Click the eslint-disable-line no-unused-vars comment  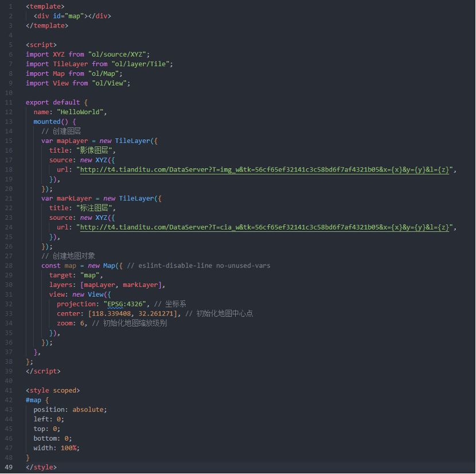point(198,266)
